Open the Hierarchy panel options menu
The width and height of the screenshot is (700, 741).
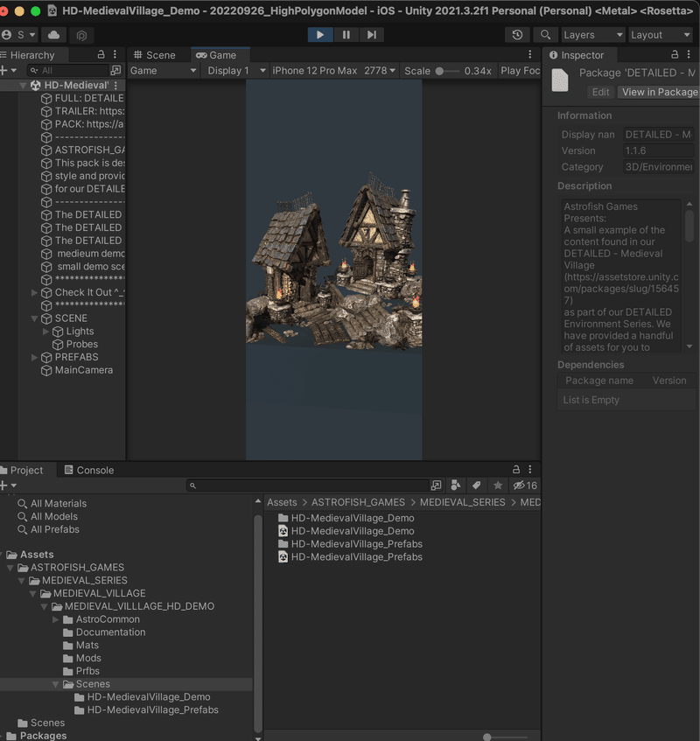[x=115, y=55]
